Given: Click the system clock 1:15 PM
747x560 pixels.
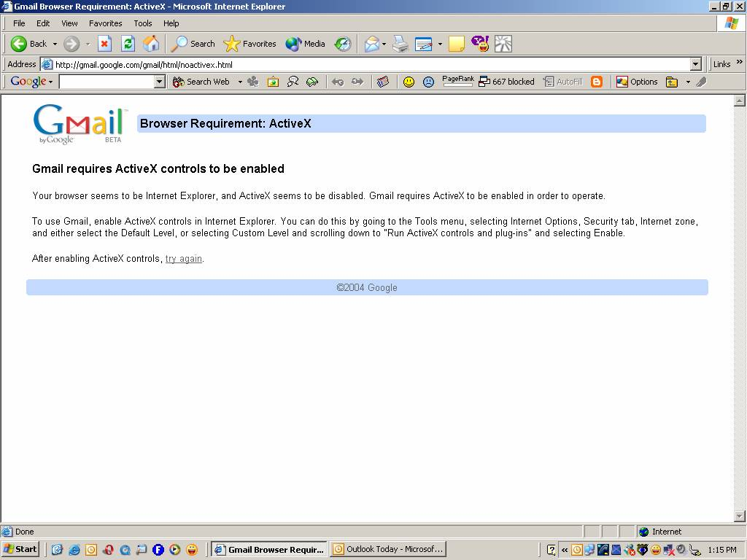Looking at the screenshot, I should tap(722, 550).
